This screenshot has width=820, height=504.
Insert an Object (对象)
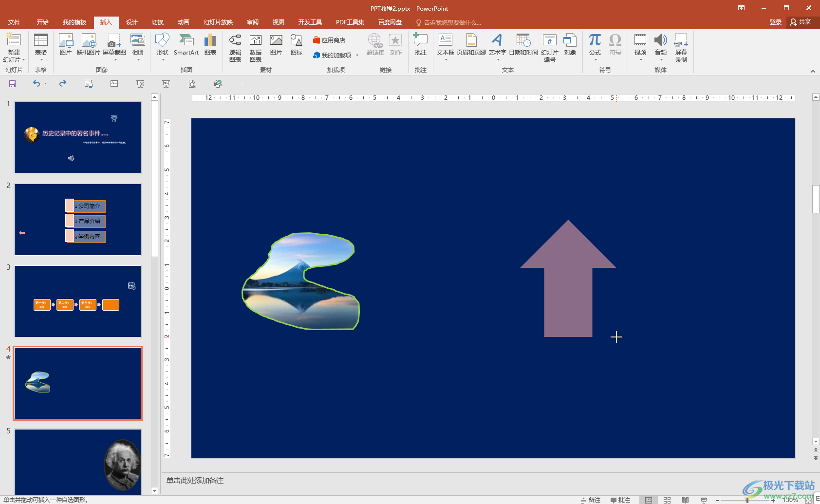pyautogui.click(x=570, y=44)
